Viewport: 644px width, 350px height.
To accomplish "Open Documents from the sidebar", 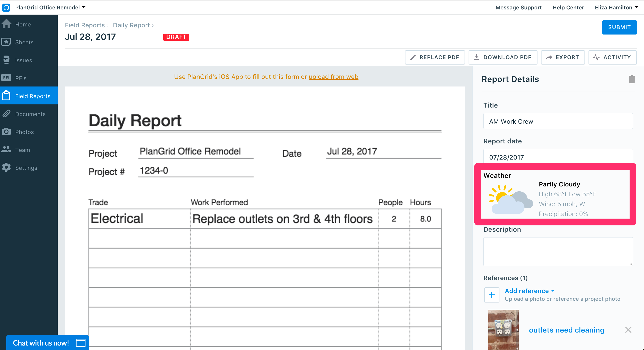I will [29, 114].
